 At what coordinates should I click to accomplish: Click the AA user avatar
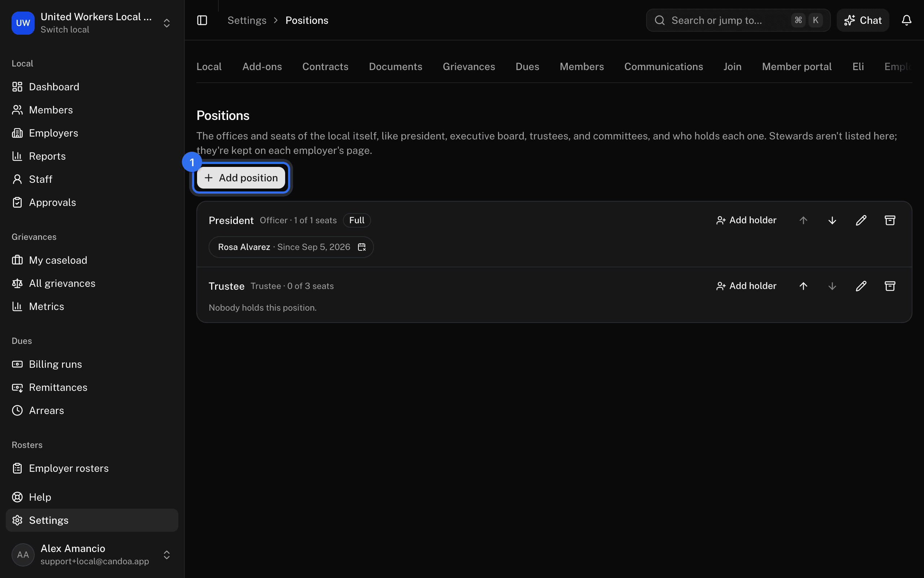click(x=23, y=555)
